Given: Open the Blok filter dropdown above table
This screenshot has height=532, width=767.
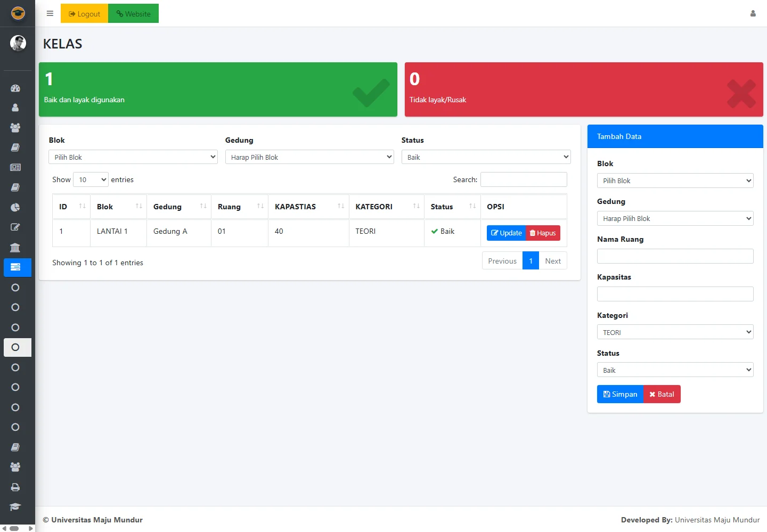Looking at the screenshot, I should (x=133, y=157).
